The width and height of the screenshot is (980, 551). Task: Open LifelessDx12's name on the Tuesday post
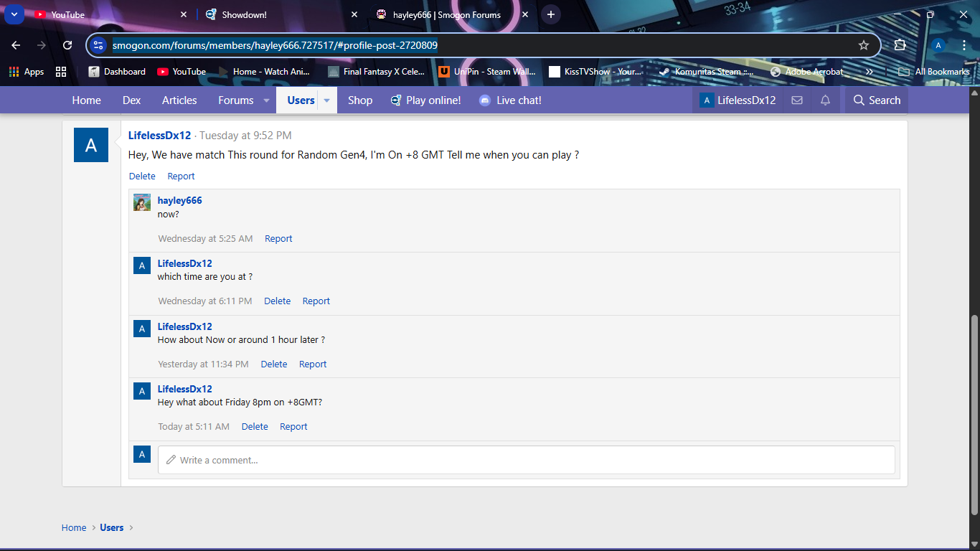tap(159, 136)
